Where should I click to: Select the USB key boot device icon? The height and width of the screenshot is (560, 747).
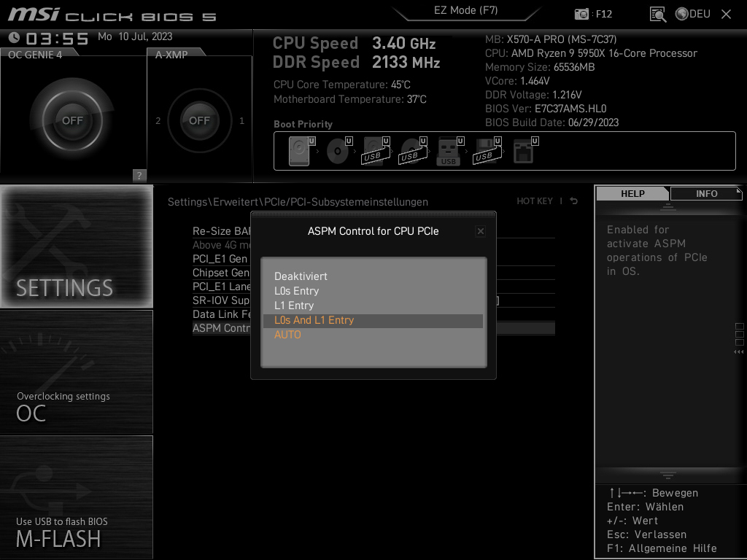tap(449, 151)
